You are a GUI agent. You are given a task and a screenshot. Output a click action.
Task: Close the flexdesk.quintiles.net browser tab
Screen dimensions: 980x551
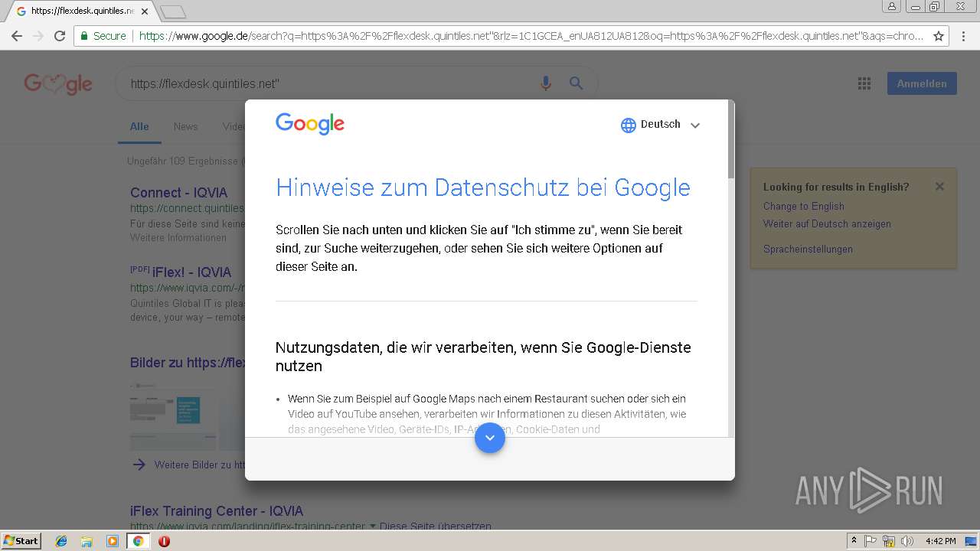(x=145, y=11)
